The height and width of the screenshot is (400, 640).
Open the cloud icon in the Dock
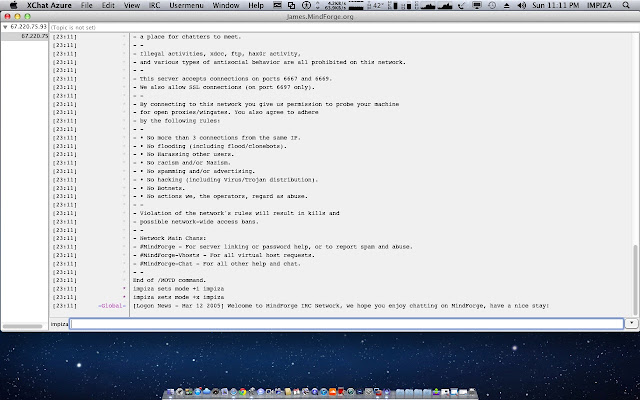[x=207, y=391]
